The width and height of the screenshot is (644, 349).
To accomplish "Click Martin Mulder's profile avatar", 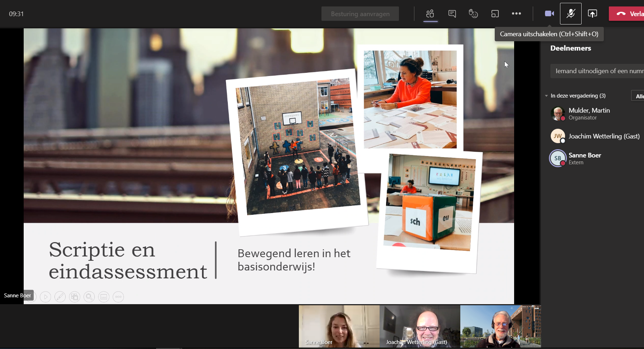I will 558,114.
